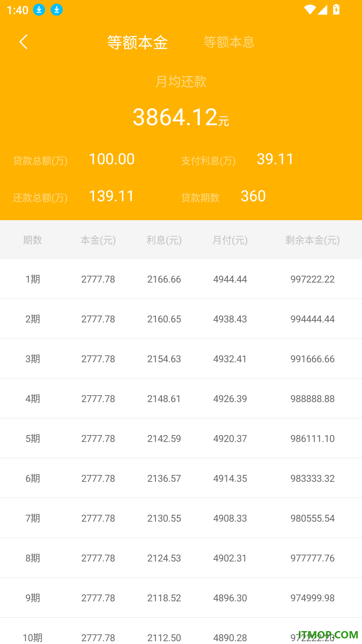Select interest value 2142.59
The image size is (362, 644).
[x=164, y=439]
